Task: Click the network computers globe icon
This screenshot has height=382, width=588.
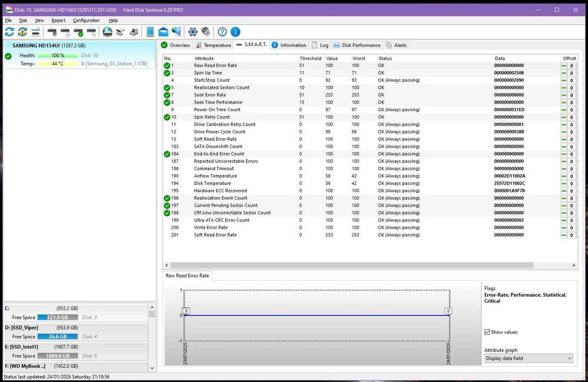Action: [x=176, y=32]
